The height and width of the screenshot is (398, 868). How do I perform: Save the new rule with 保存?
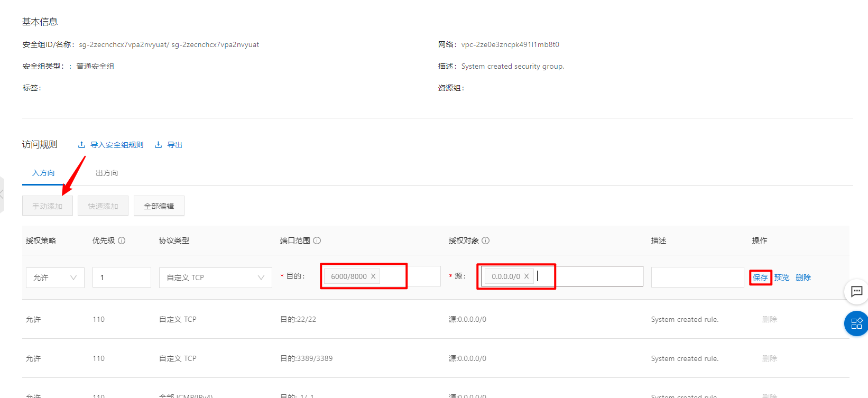point(760,277)
